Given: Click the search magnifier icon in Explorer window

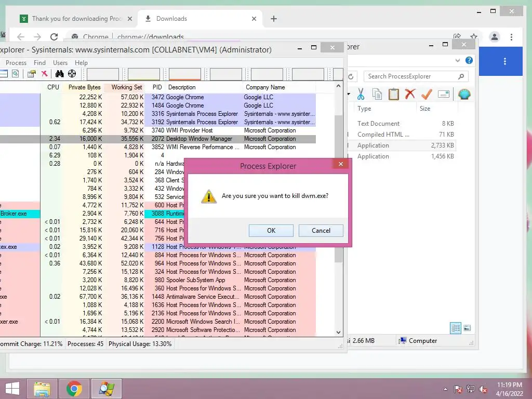Looking at the screenshot, I should click(x=461, y=76).
